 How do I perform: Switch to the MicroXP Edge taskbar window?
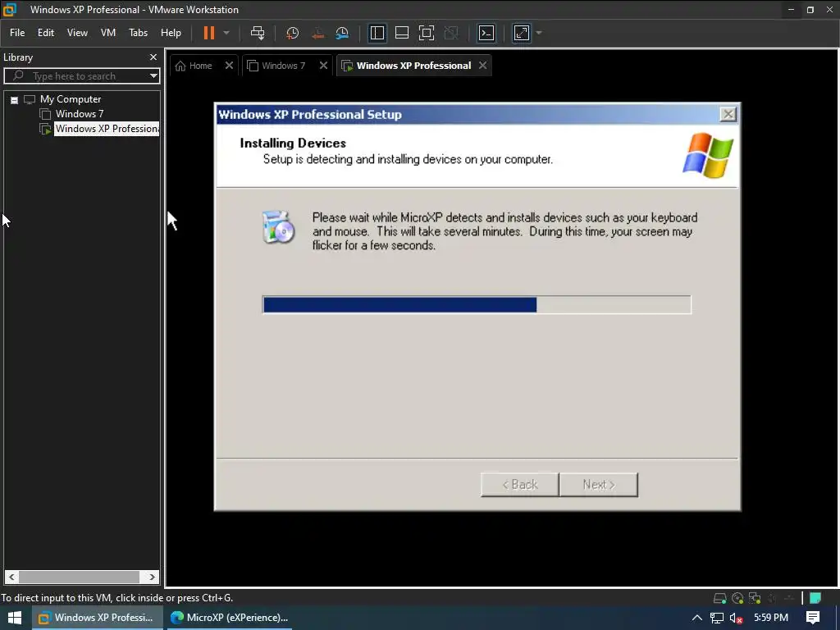229,618
